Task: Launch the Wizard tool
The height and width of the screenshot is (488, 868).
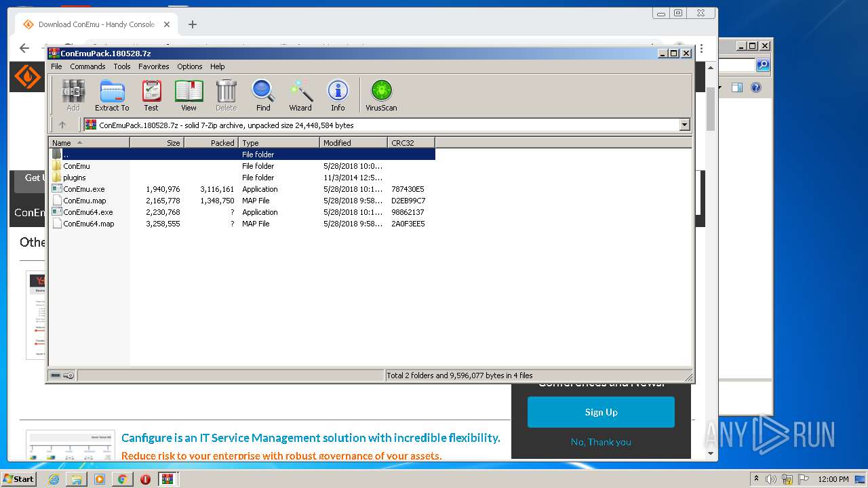Action: [x=300, y=96]
